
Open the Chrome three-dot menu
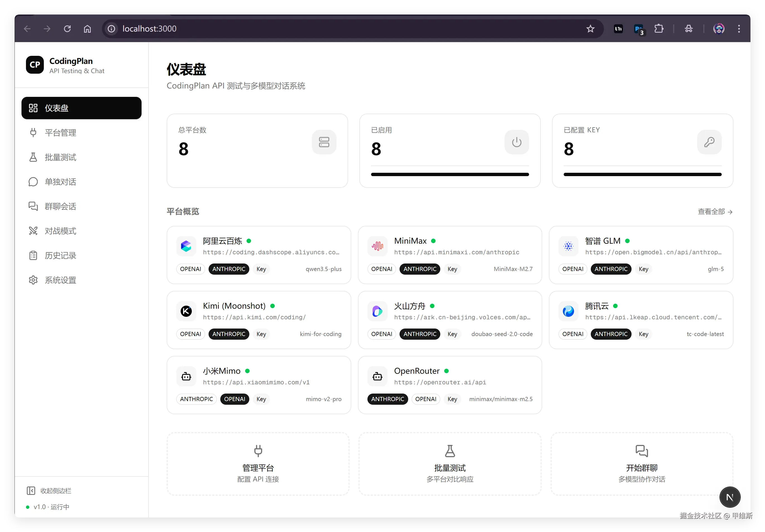click(x=739, y=29)
